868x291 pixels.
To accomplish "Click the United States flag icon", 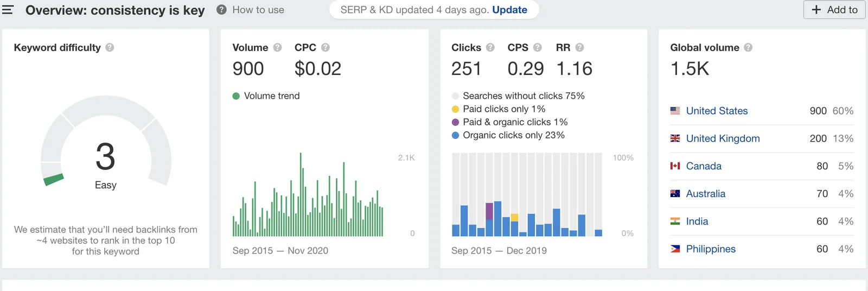I will click(x=675, y=111).
